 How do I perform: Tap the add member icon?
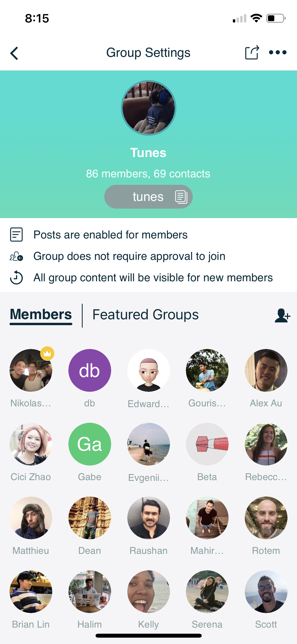pyautogui.click(x=282, y=316)
